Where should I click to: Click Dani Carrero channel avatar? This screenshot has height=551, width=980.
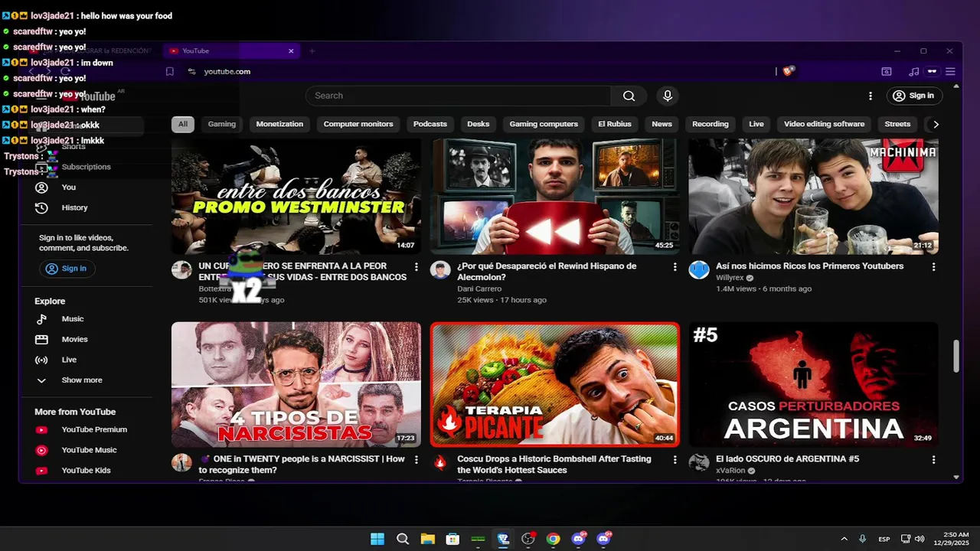point(440,269)
